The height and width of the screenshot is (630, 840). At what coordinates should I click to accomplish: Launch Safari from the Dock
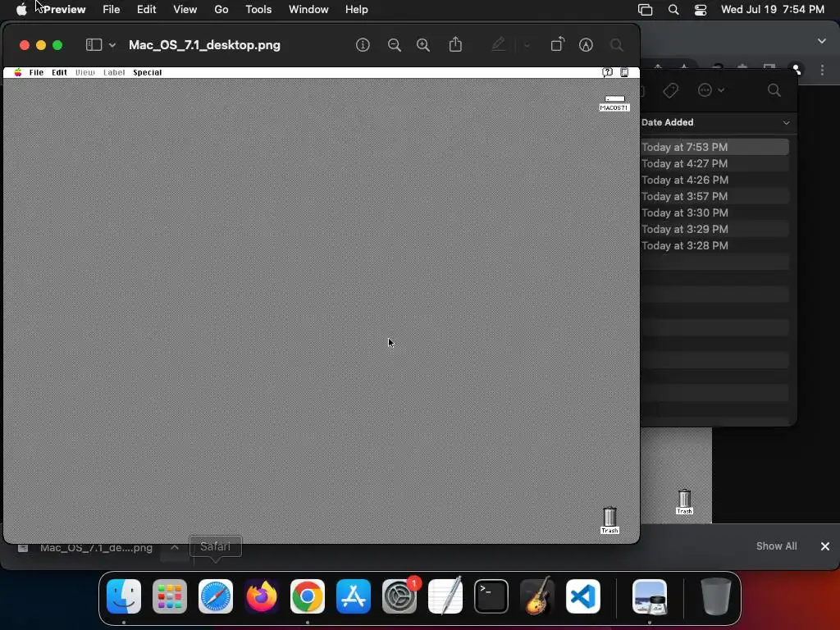click(216, 596)
